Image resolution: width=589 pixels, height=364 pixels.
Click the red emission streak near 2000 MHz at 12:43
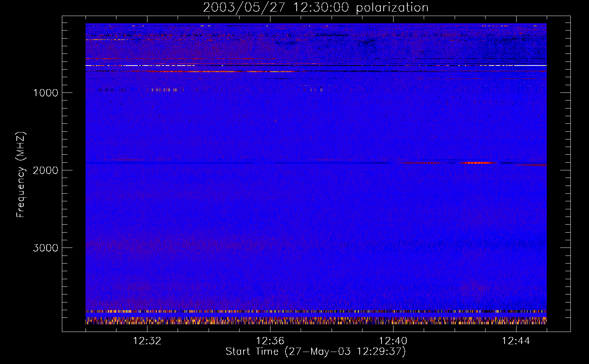(x=478, y=163)
